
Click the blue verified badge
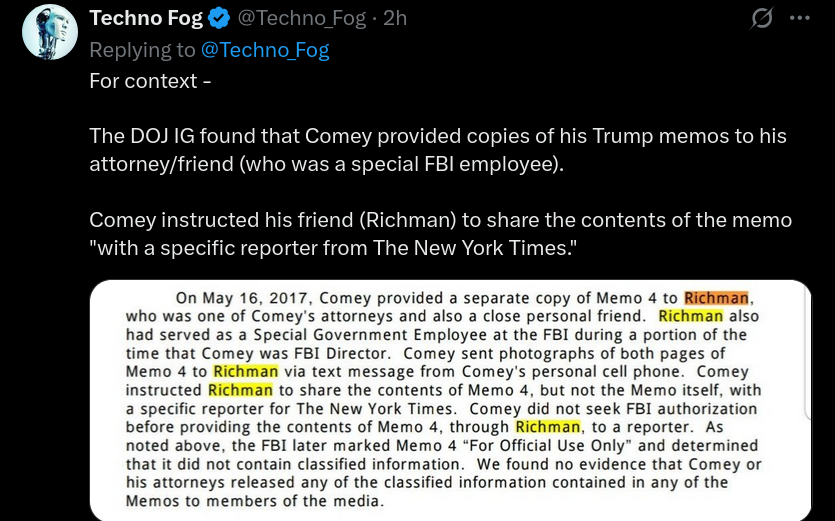pos(220,18)
